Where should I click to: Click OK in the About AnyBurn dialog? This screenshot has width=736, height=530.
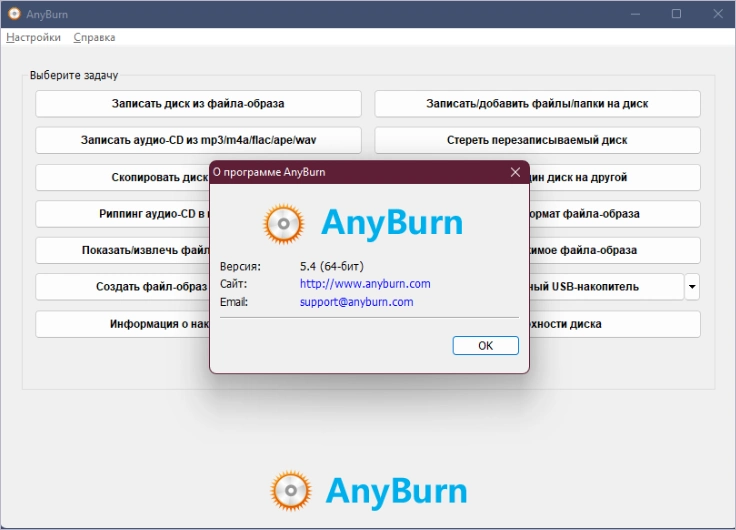coord(485,346)
